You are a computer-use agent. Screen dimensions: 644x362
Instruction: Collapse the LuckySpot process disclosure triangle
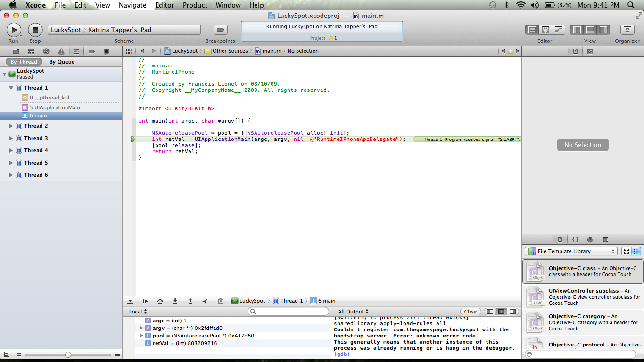(x=4, y=74)
